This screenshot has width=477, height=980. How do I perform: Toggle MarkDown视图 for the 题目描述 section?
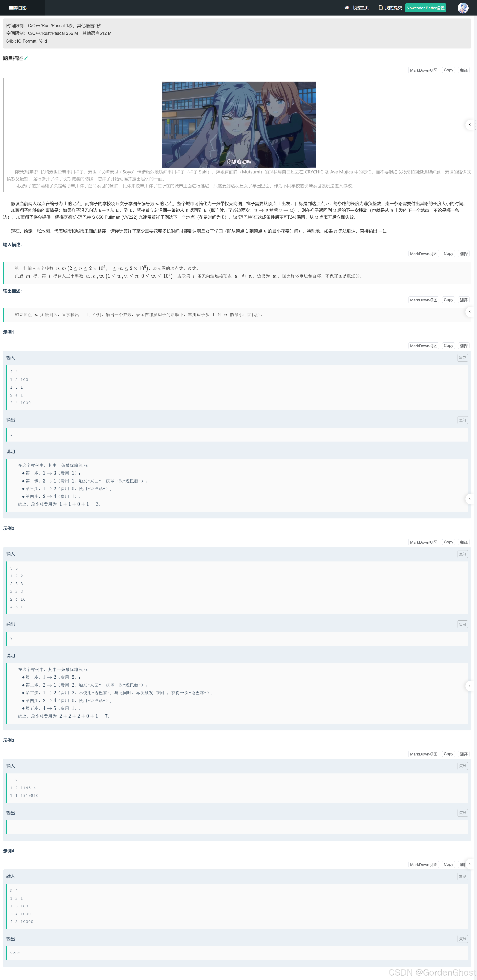point(423,70)
